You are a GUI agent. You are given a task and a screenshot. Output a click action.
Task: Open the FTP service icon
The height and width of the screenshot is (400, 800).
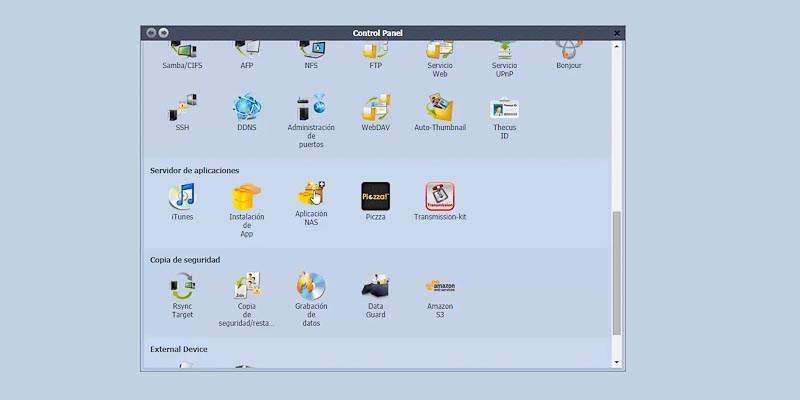click(376, 51)
